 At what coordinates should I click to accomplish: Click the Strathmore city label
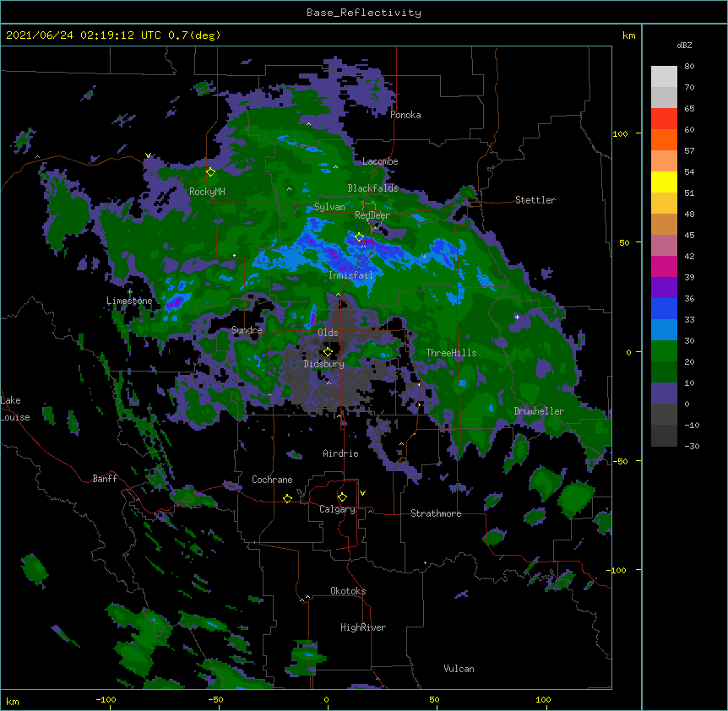436,513
